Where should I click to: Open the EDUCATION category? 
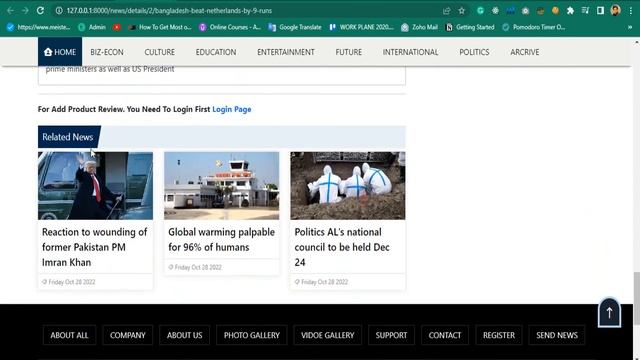[216, 52]
